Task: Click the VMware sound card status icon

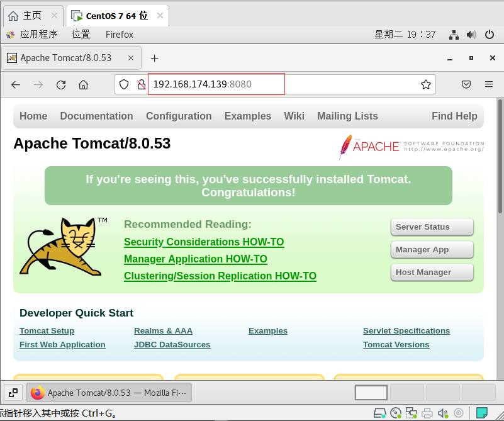Action: (443, 413)
